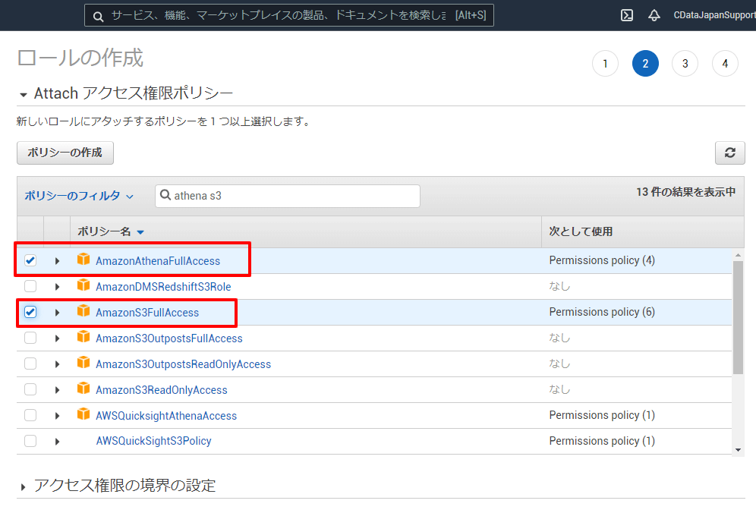Check the AWSQuickSightS3Policy checkbox

point(30,441)
